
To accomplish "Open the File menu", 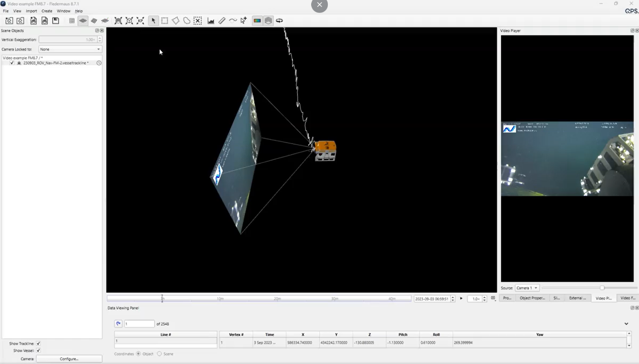I will (x=6, y=11).
